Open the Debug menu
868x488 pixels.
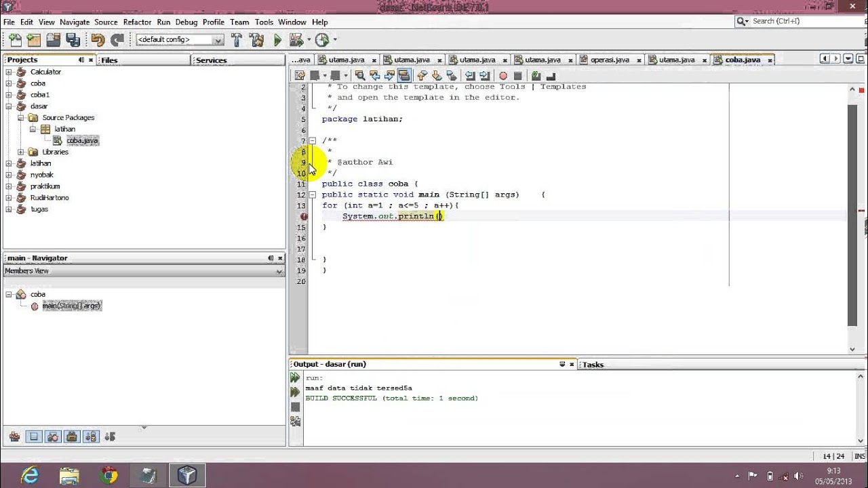pyautogui.click(x=186, y=22)
